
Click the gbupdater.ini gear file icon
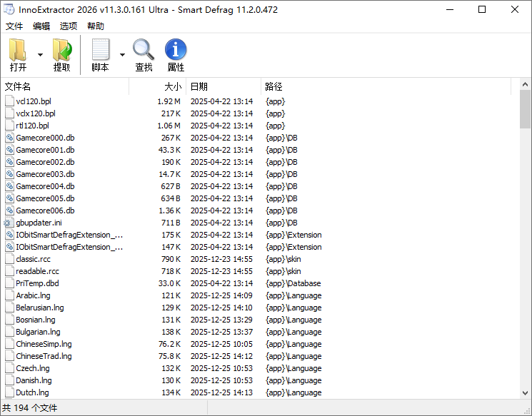9,223
